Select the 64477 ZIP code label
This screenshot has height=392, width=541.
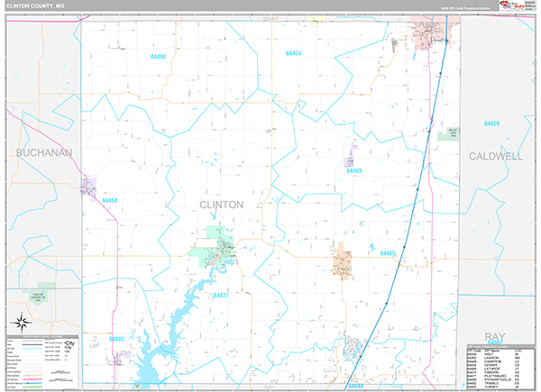221,295
